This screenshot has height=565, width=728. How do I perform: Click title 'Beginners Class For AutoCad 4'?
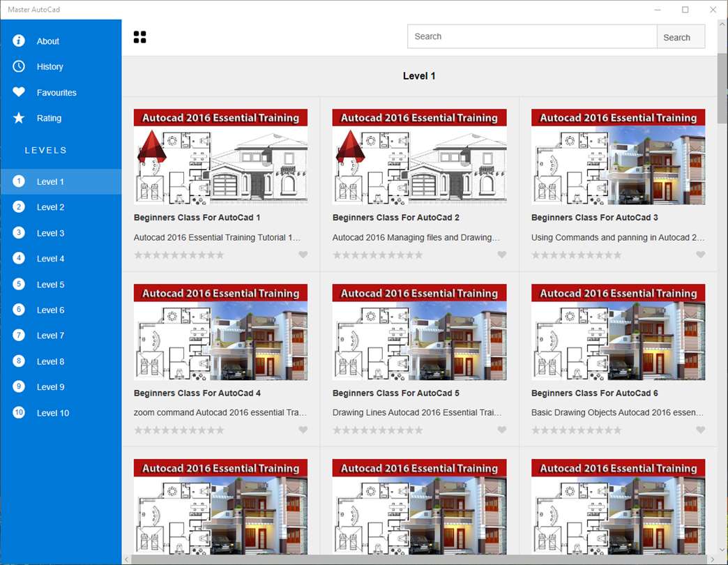(x=197, y=393)
